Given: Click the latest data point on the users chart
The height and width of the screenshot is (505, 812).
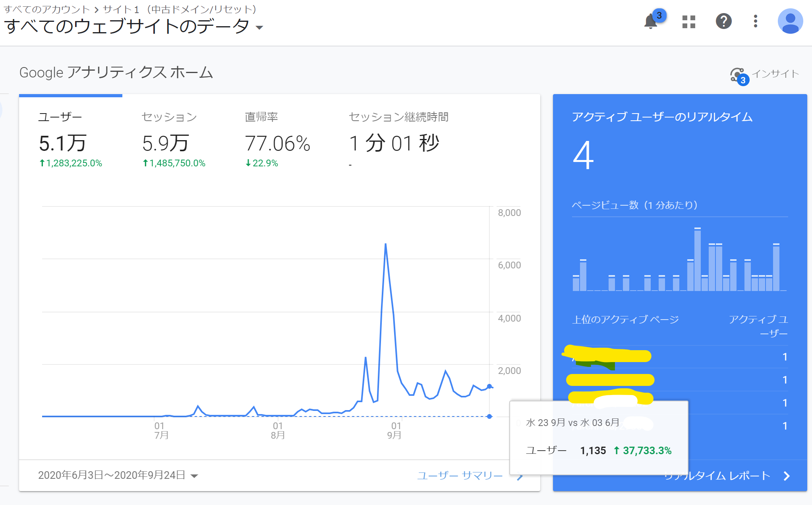Looking at the screenshot, I should [x=489, y=386].
